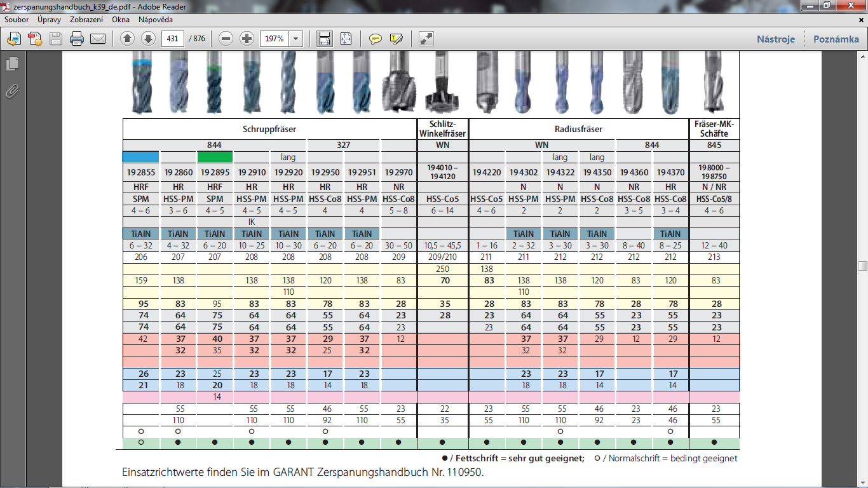Zoom in with the plus button
This screenshot has height=488, width=868.
click(x=247, y=39)
